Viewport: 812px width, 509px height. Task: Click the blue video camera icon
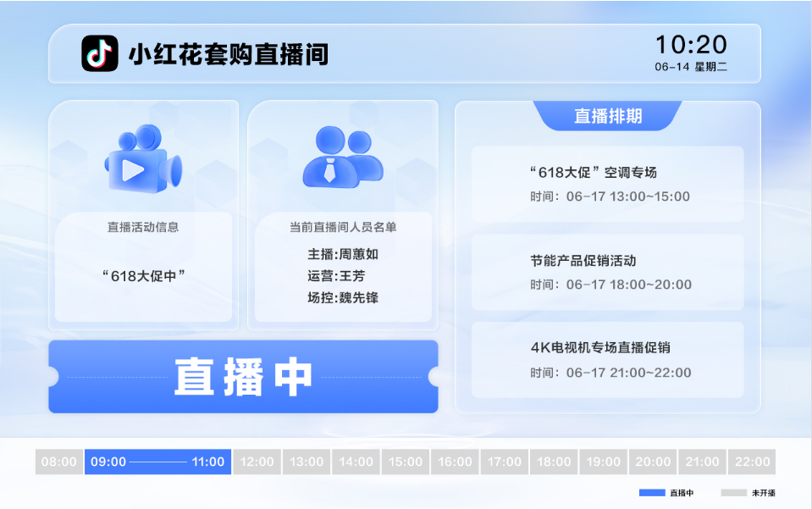coord(142,162)
